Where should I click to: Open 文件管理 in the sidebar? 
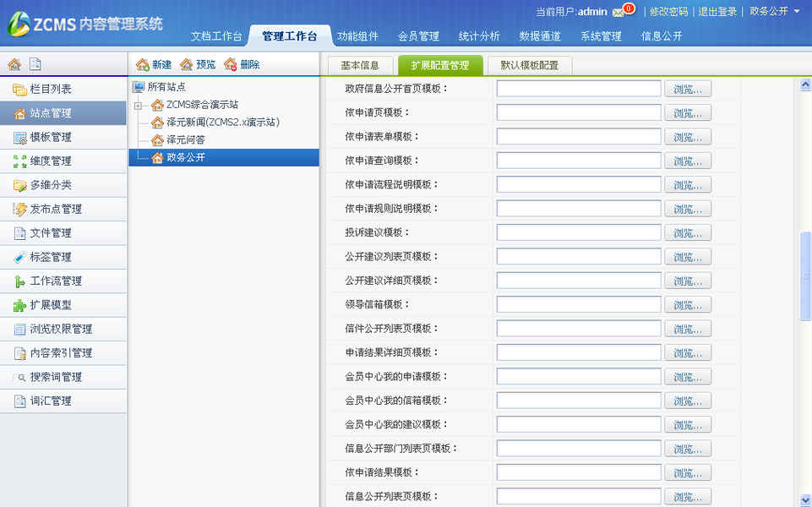[x=50, y=233]
